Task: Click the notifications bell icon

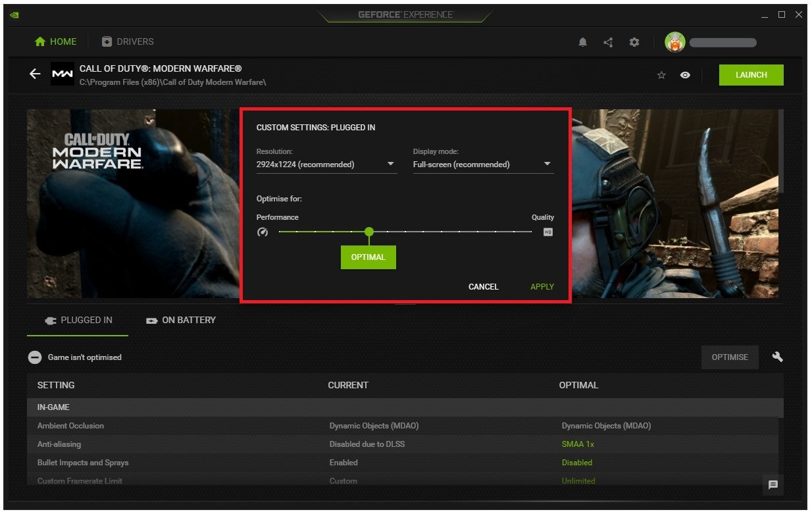Action: pos(582,42)
